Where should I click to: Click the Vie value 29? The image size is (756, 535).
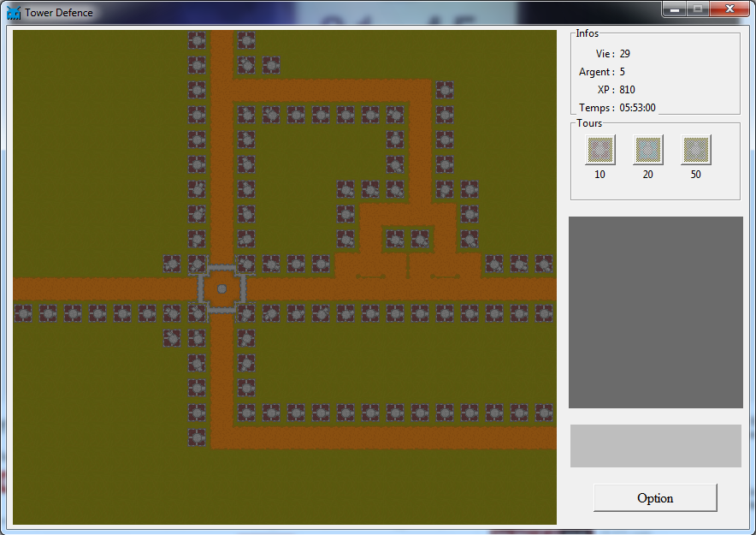pyautogui.click(x=625, y=54)
